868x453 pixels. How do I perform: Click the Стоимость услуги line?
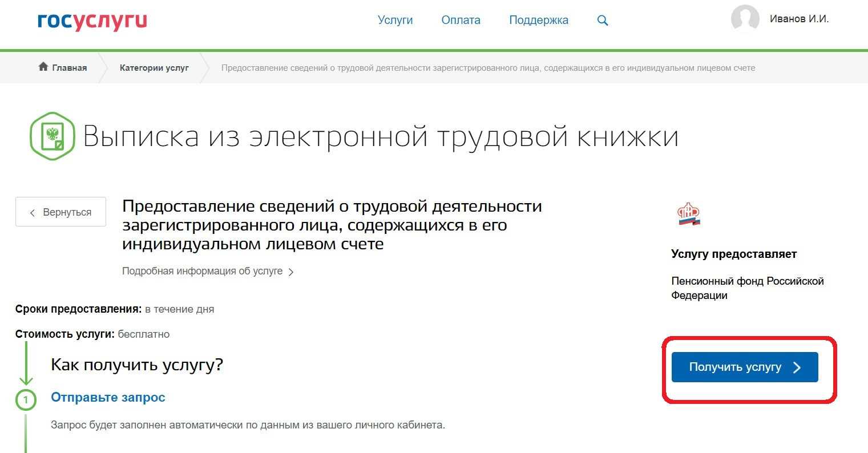[x=92, y=334]
